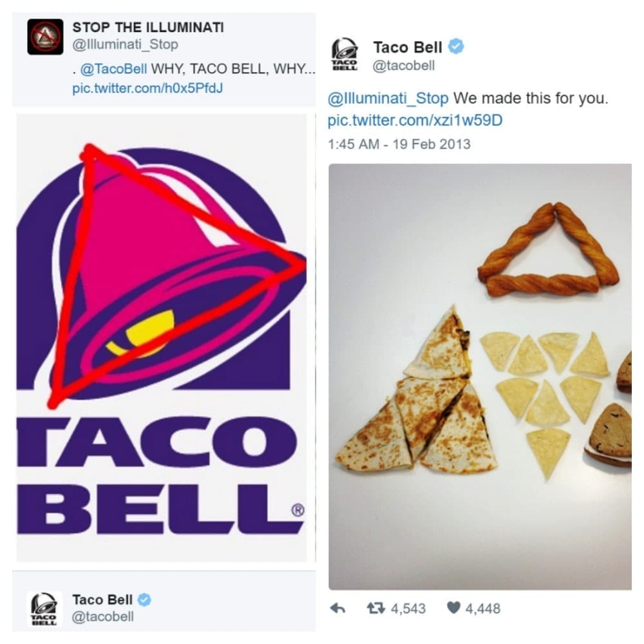Click the reply arrow icon
The height and width of the screenshot is (644, 644).
[337, 609]
